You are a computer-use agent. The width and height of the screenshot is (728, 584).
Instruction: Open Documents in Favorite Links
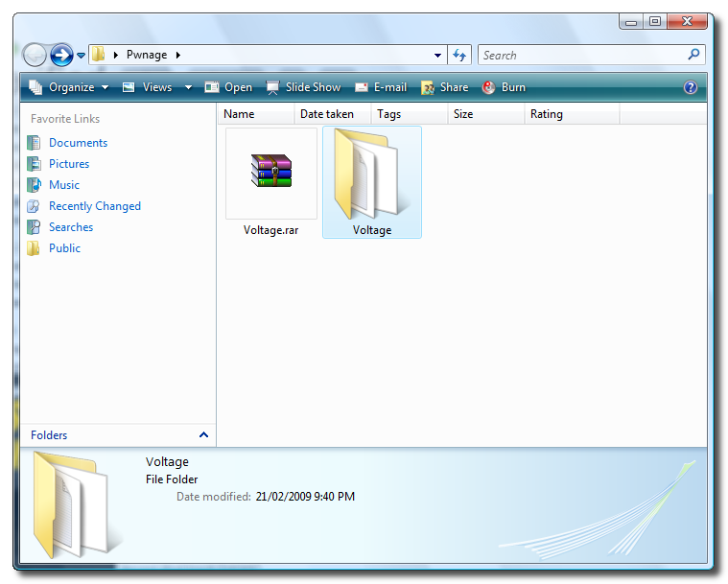point(78,143)
